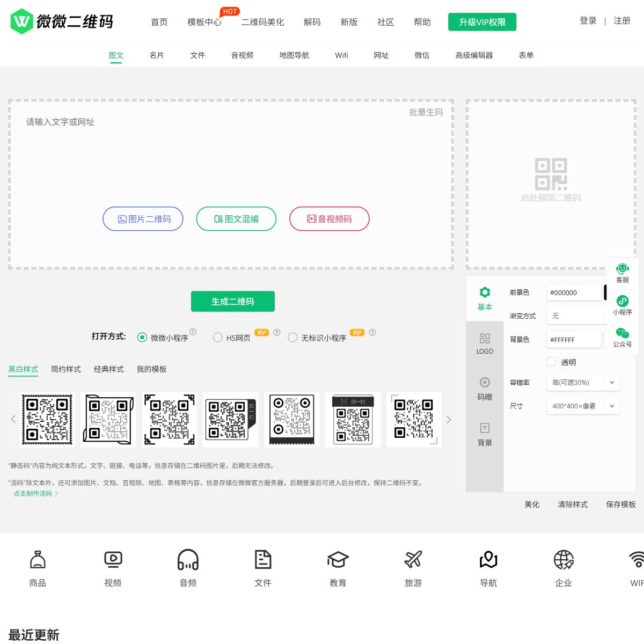Image resolution: width=644 pixels, height=644 pixels.
Task: Click the 图文混编 button
Action: click(x=236, y=219)
